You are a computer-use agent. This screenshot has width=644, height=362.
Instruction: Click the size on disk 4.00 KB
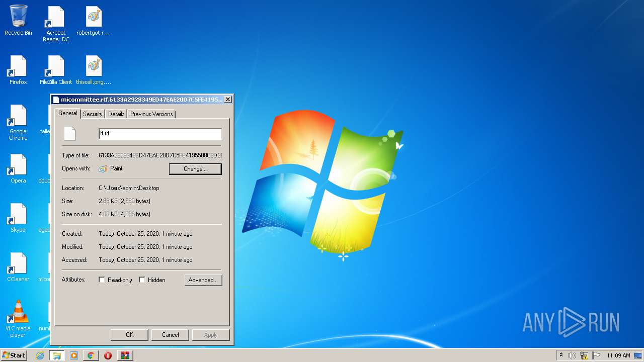pos(124,214)
